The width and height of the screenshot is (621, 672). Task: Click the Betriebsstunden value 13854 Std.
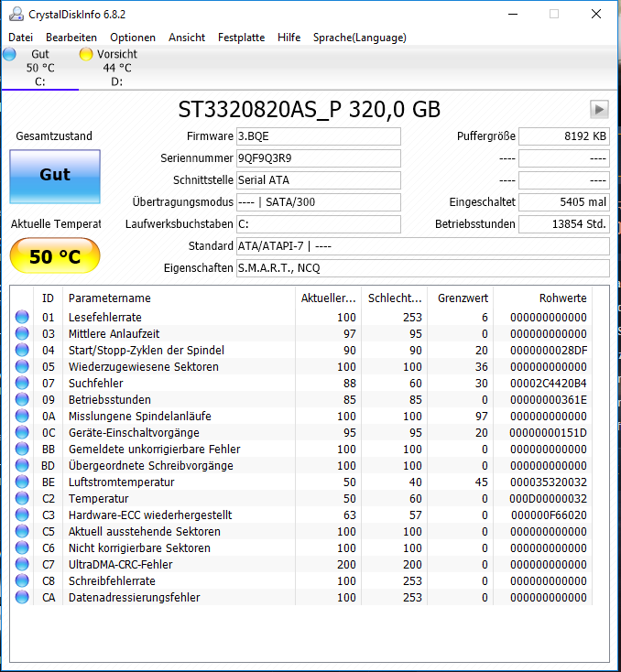pyautogui.click(x=564, y=224)
